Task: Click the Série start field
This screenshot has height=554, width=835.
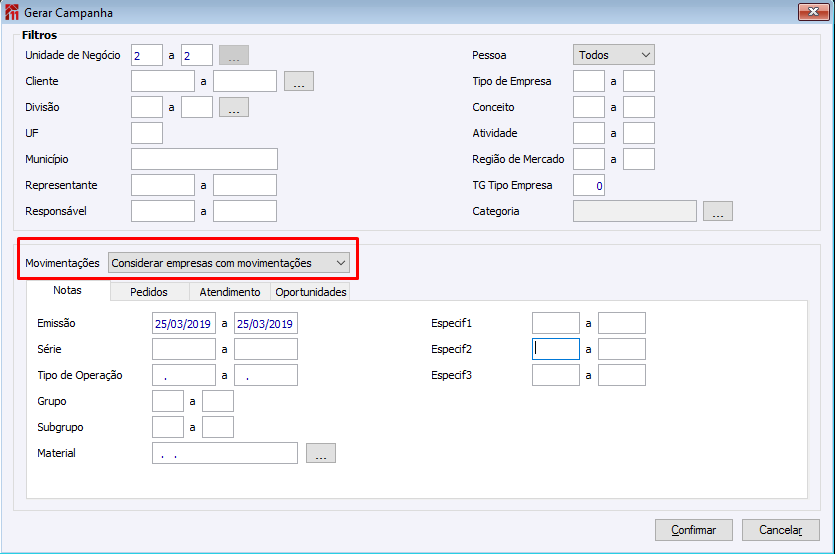Action: (x=184, y=349)
